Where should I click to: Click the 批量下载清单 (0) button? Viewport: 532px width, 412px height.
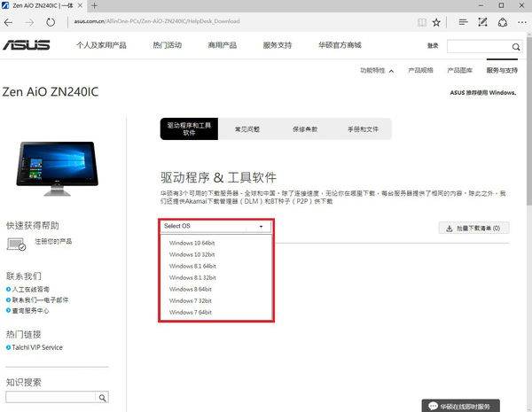click(477, 228)
